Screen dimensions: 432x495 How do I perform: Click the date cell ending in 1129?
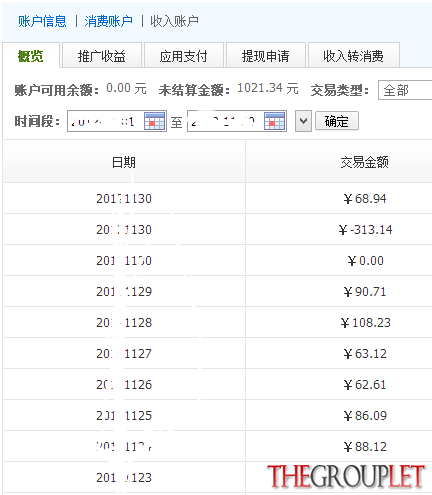point(124,292)
